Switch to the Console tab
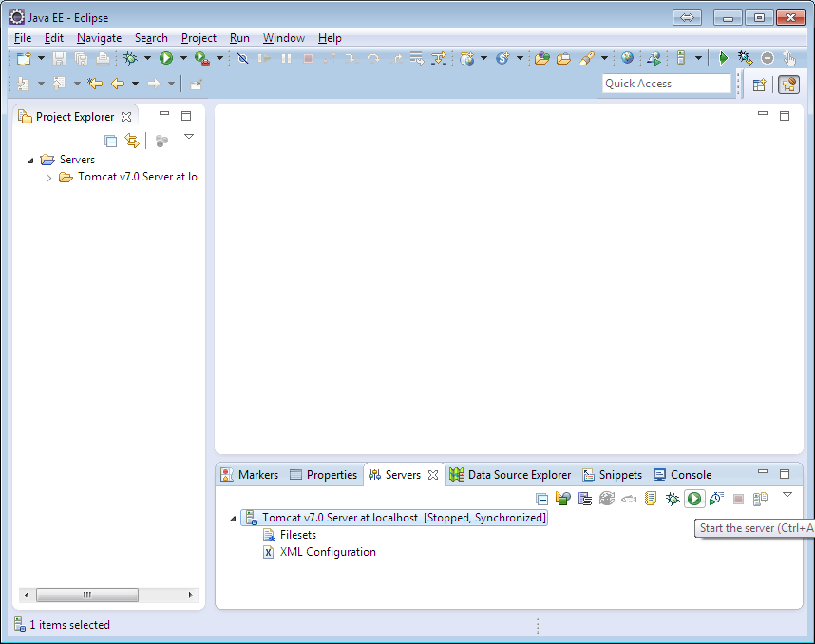The width and height of the screenshot is (815, 644). click(682, 475)
